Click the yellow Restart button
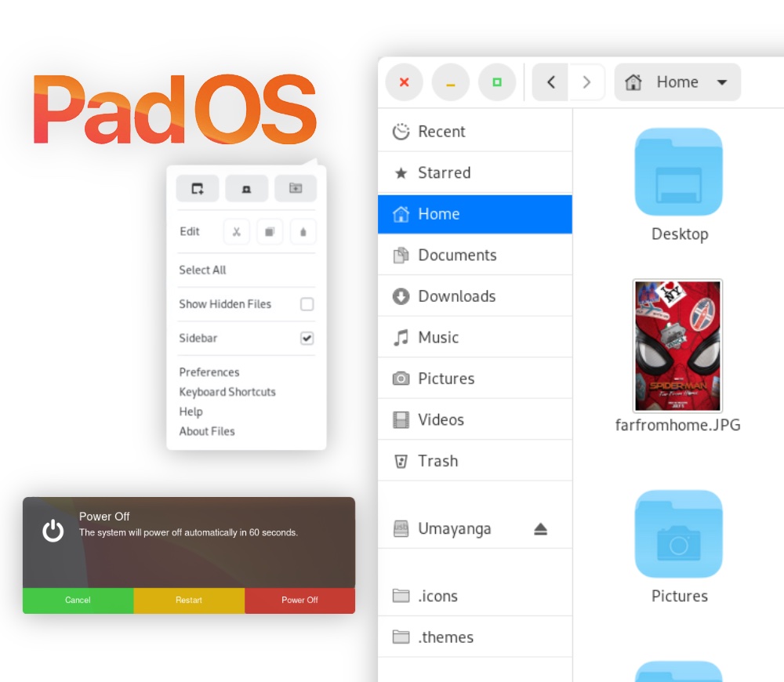The width and height of the screenshot is (784, 682). (x=189, y=600)
